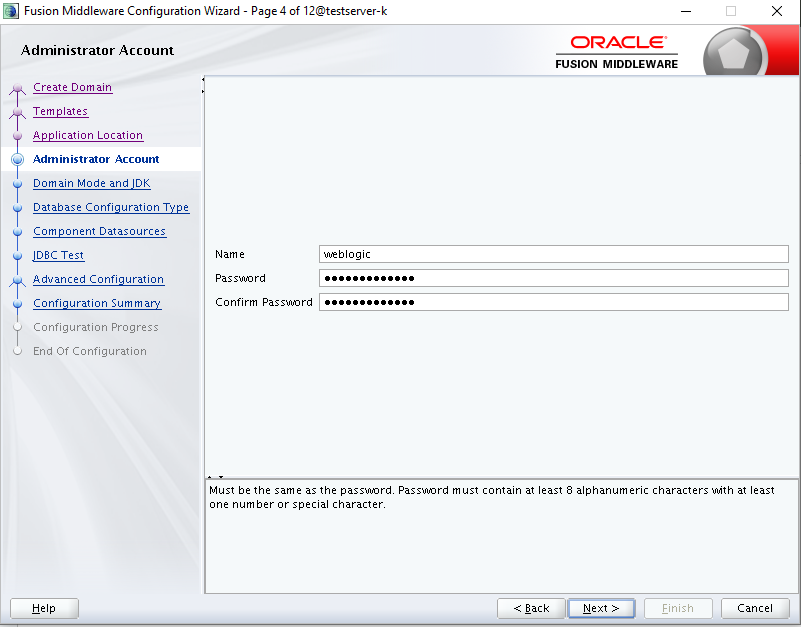Click the Create Domain step marker icon

tap(17, 89)
